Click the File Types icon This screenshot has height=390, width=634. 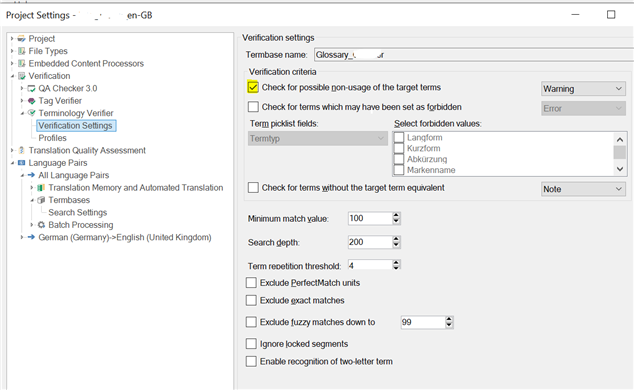(x=21, y=51)
